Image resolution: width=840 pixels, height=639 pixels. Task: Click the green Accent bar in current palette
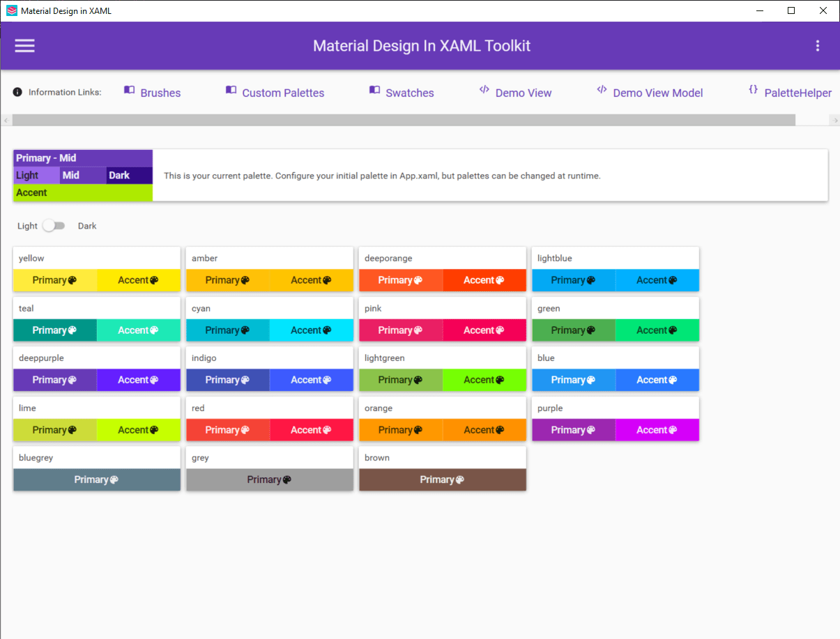[x=83, y=193]
